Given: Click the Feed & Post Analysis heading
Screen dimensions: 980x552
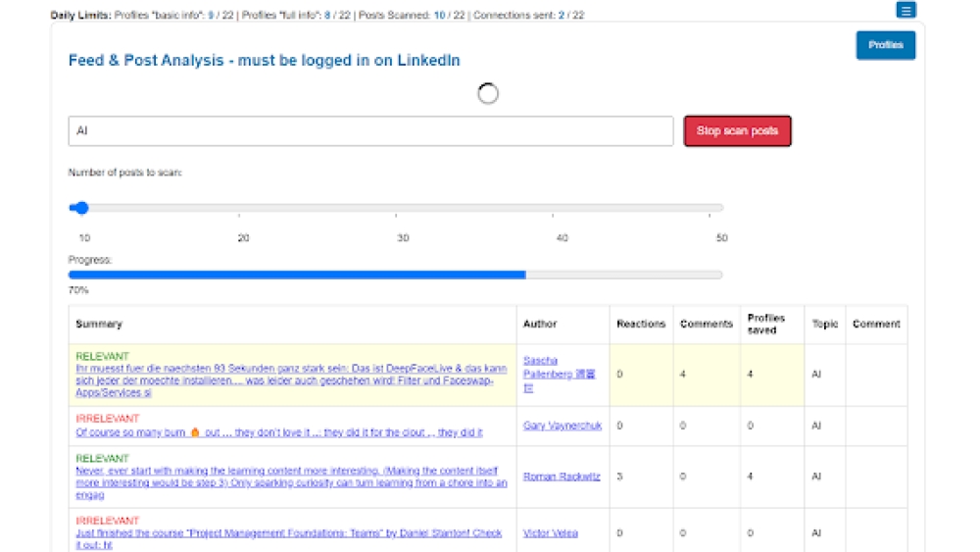Looking at the screenshot, I should click(264, 60).
